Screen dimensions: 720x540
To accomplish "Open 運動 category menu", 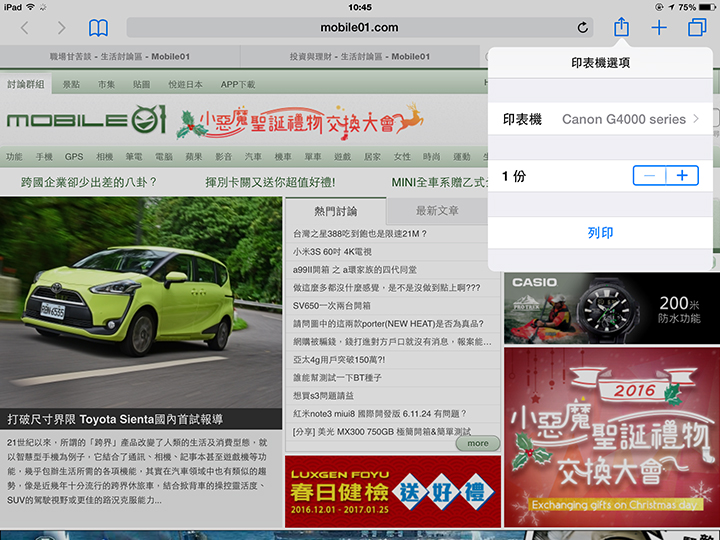I will tap(461, 157).
